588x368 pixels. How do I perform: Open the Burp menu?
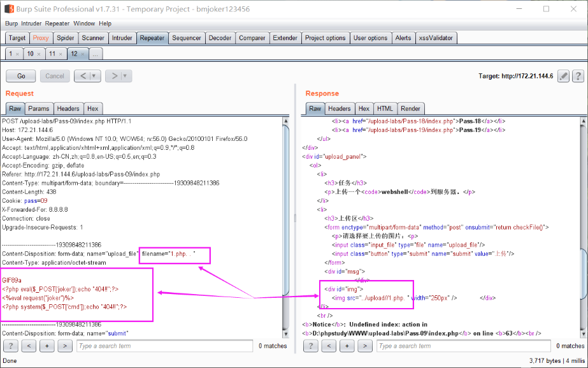(11, 24)
